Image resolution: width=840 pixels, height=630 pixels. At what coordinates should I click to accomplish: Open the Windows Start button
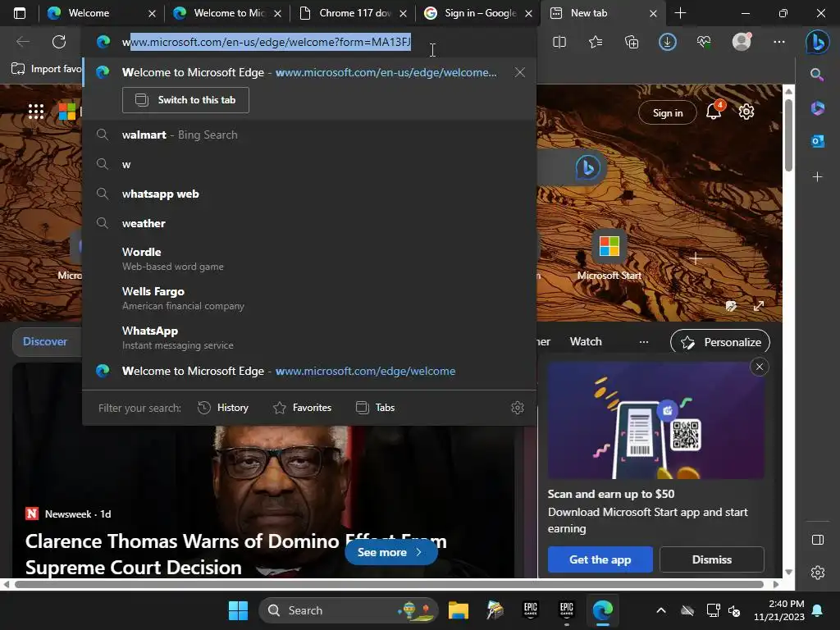(239, 610)
